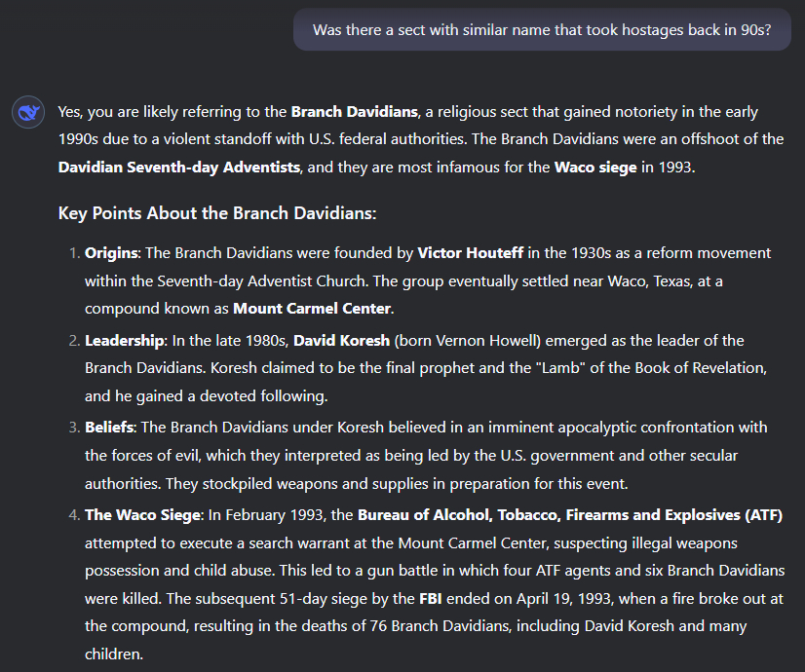Screen dimensions: 805x672
Task: Click bold "Waco siege" in the intro paragraph
Action: point(595,168)
